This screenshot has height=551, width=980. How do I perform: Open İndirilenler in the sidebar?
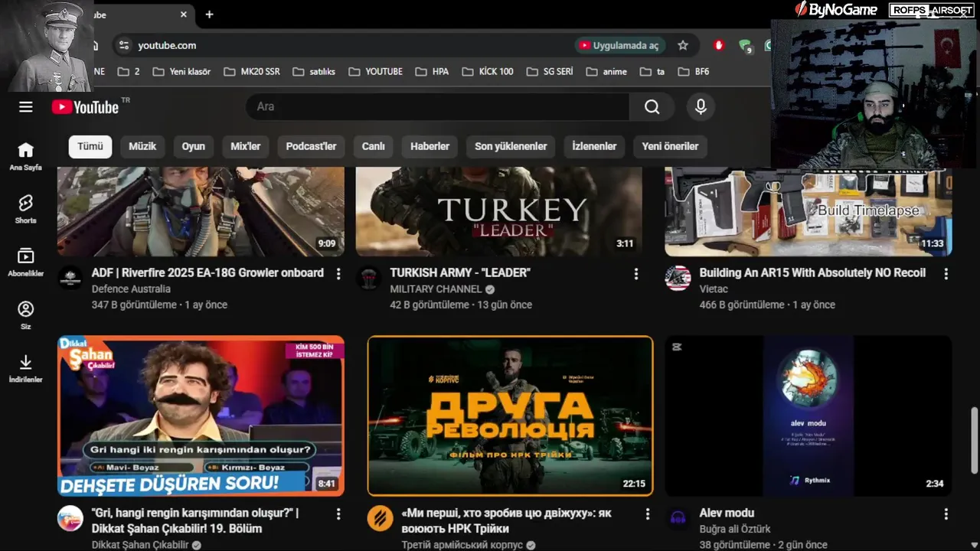(x=26, y=367)
